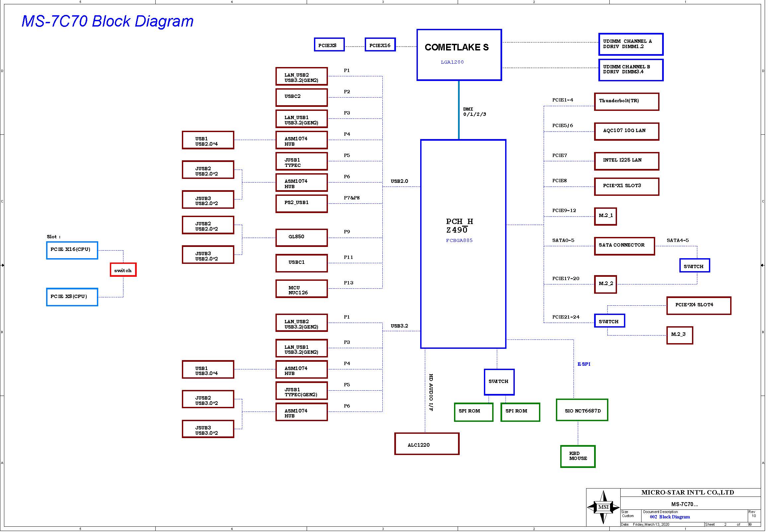
Task: Click the SATA CONNECTOR block
Action: [624, 246]
